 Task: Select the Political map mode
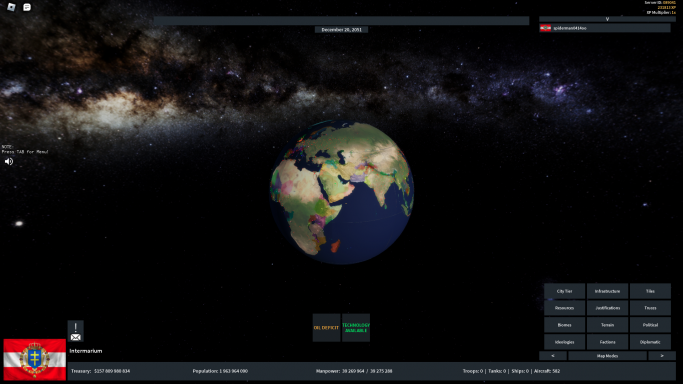click(x=650, y=325)
